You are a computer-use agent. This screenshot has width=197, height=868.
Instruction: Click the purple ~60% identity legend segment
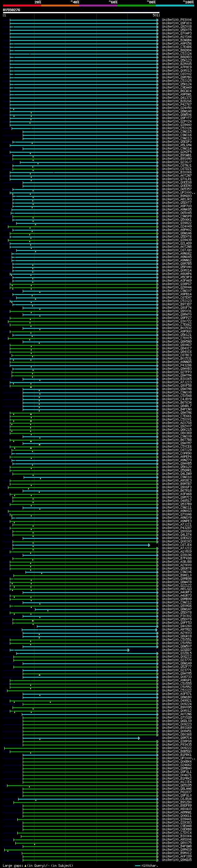point(99,6)
